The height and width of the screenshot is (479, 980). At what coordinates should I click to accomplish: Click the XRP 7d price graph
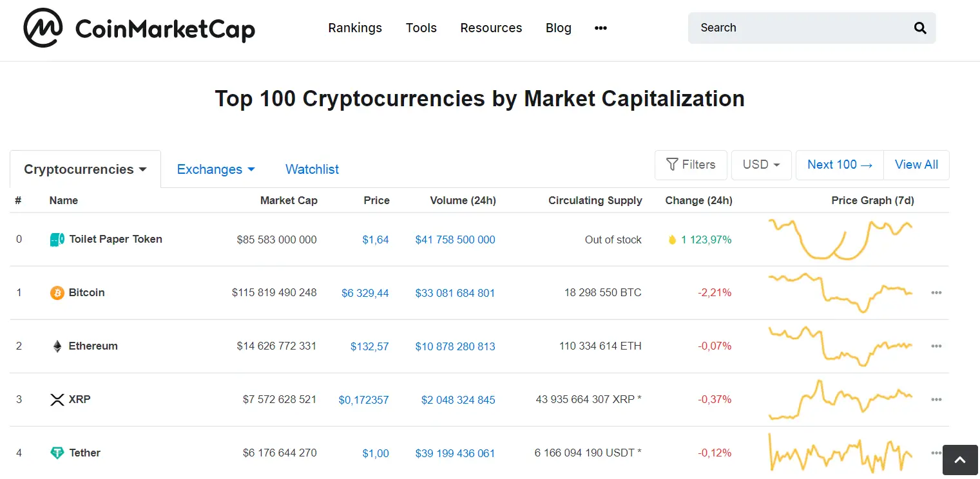[x=840, y=400]
